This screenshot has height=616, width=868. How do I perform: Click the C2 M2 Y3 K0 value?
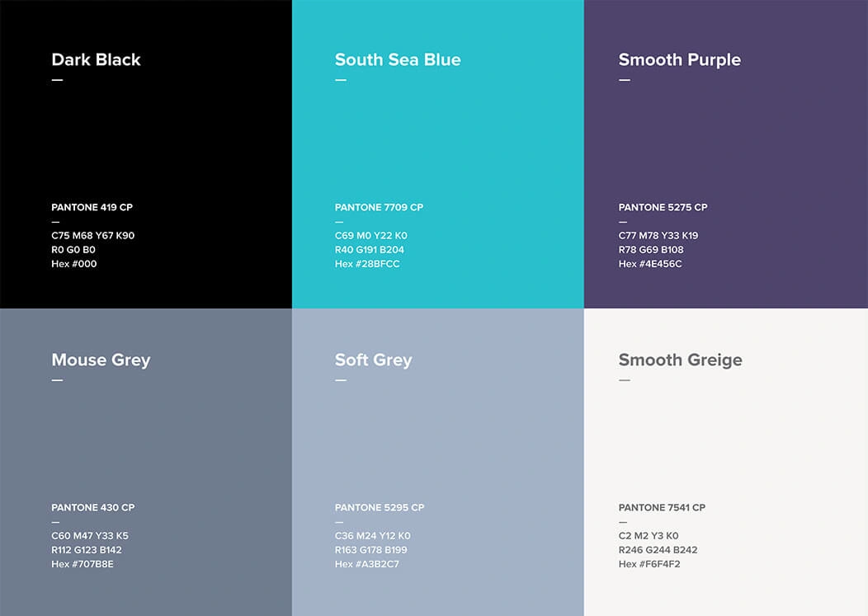tap(649, 536)
